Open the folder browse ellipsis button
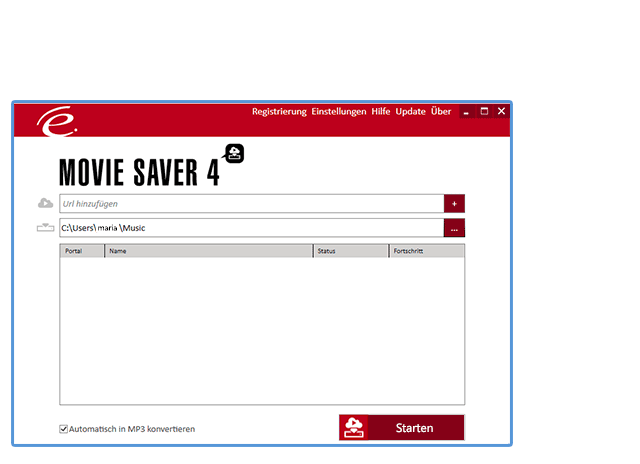640x464 pixels. [x=454, y=228]
